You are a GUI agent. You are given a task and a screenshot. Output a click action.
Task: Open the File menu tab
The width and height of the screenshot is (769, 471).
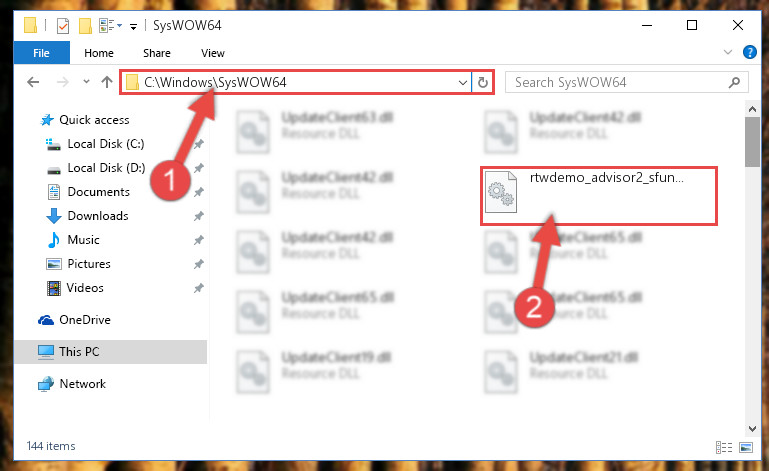42,53
